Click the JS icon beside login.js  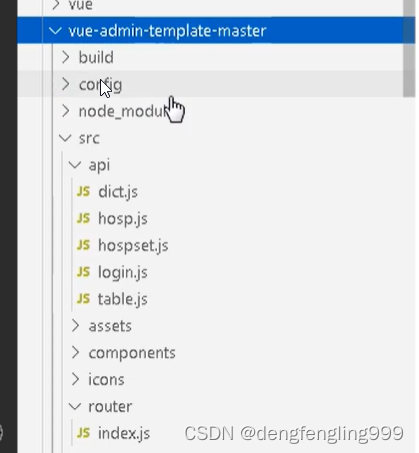[x=83, y=272]
